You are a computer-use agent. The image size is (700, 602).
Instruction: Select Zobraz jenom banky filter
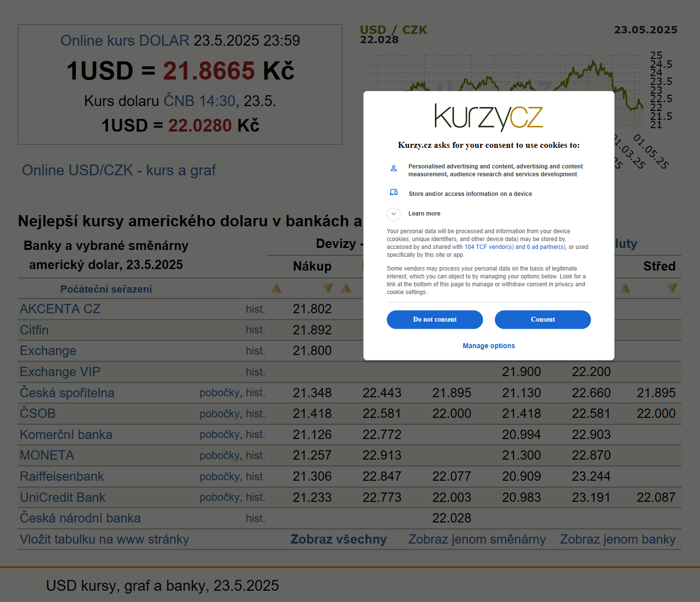click(x=618, y=539)
